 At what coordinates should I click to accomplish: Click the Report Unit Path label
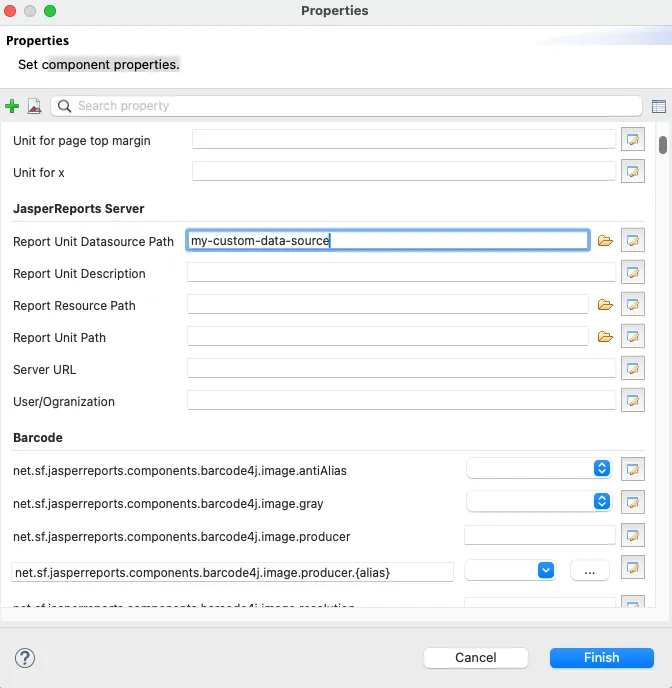pyautogui.click(x=59, y=338)
